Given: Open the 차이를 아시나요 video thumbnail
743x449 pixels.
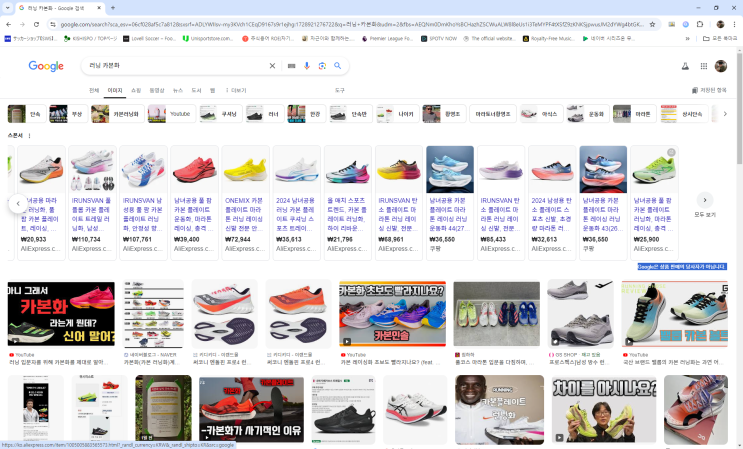Looking at the screenshot, I should click(x=604, y=409).
